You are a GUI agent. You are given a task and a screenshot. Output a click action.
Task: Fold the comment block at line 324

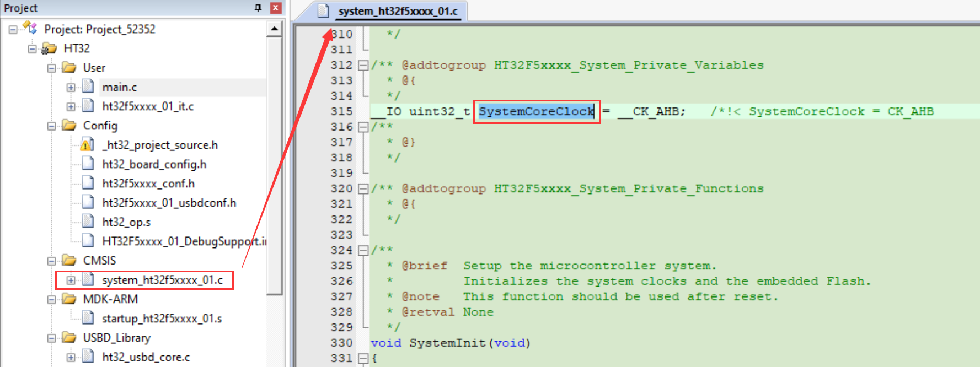click(363, 251)
